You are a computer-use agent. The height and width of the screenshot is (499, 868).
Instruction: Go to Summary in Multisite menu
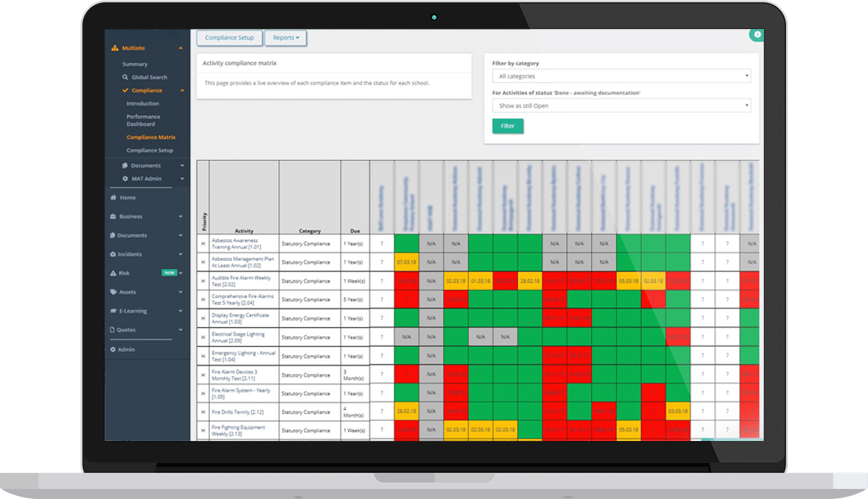[x=135, y=65]
